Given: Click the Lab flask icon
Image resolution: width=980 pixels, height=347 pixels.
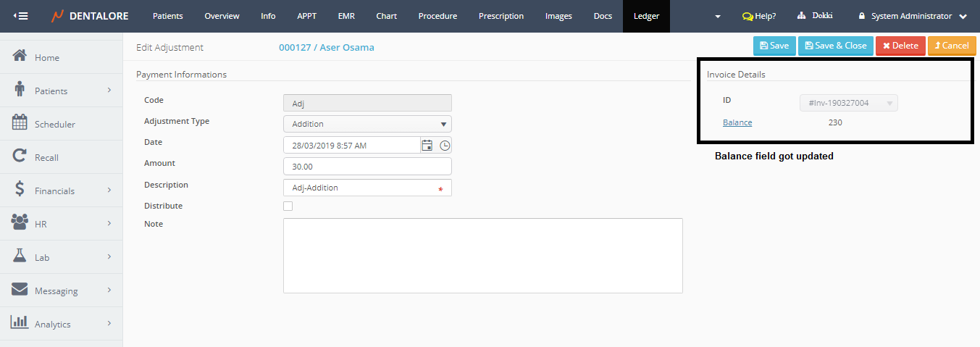Looking at the screenshot, I should pyautogui.click(x=20, y=256).
